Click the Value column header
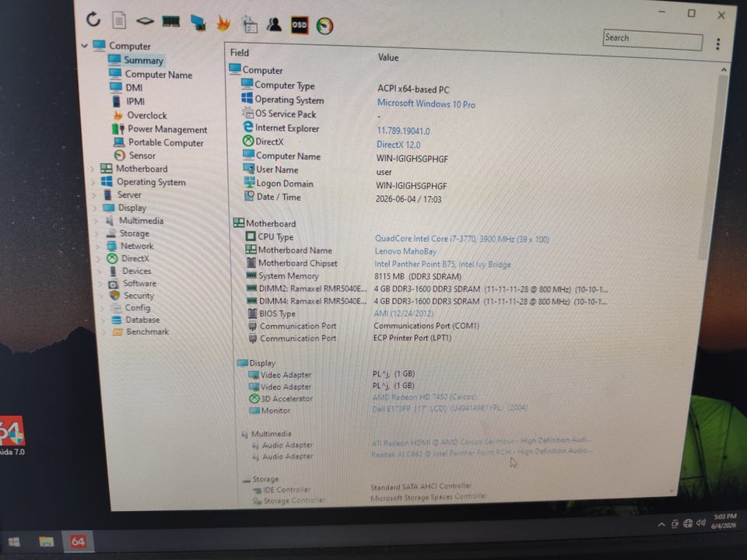Viewport: 747px width, 560px height. click(x=388, y=57)
